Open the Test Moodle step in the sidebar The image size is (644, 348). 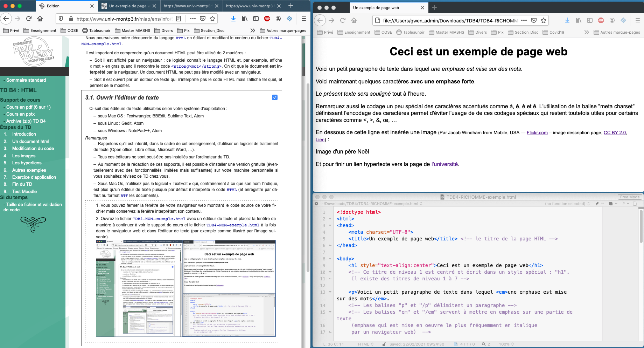coord(24,192)
